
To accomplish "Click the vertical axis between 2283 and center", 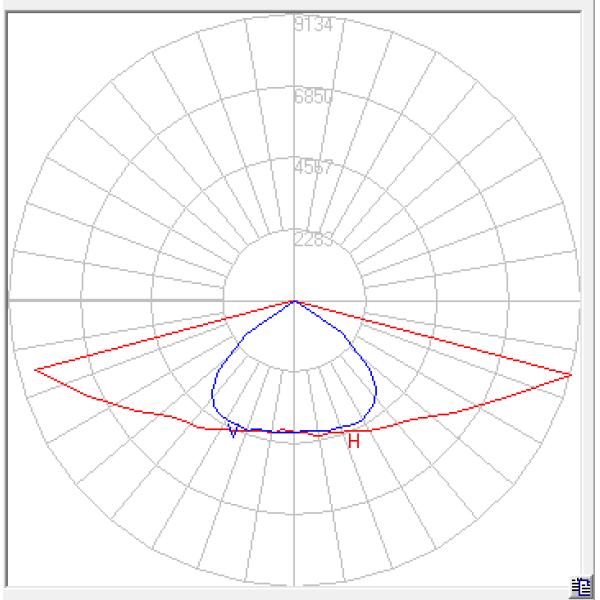I will pos(294,270).
